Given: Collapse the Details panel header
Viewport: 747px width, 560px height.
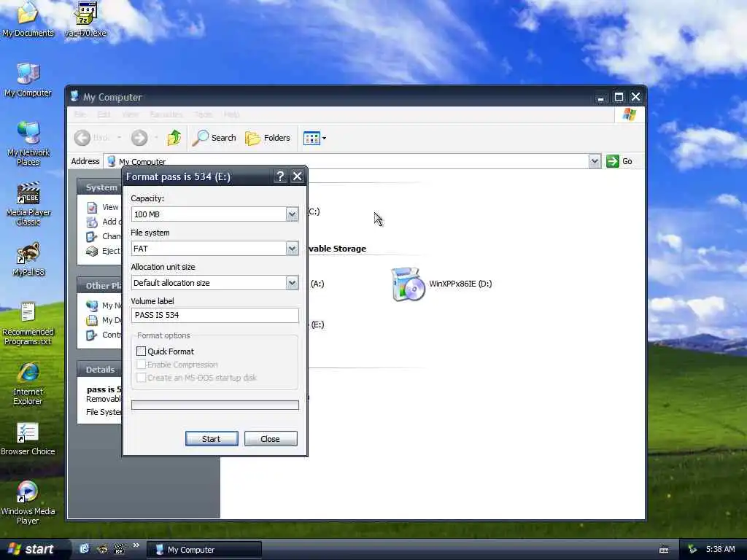Looking at the screenshot, I should click(x=99, y=370).
